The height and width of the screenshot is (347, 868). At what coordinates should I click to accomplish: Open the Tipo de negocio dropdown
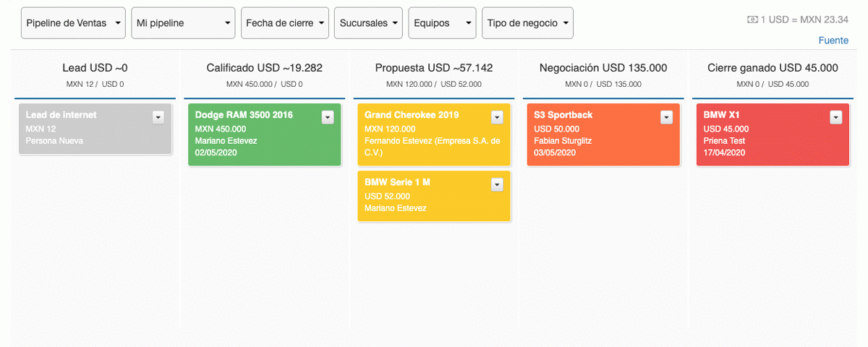click(x=528, y=23)
